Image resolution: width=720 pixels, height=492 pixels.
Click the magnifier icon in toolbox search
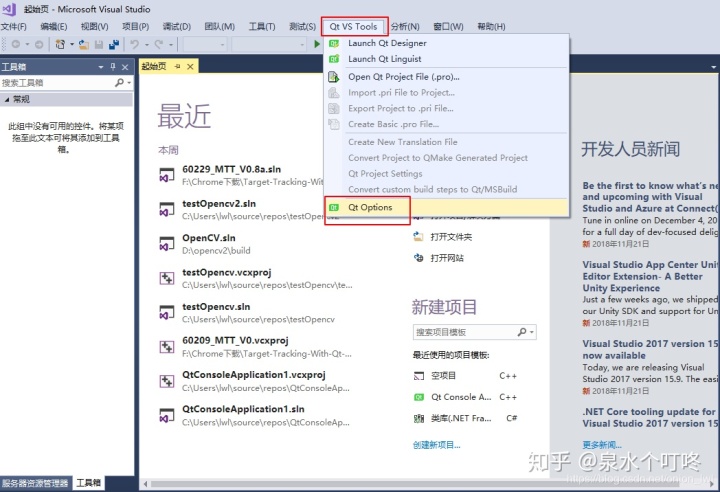point(119,82)
